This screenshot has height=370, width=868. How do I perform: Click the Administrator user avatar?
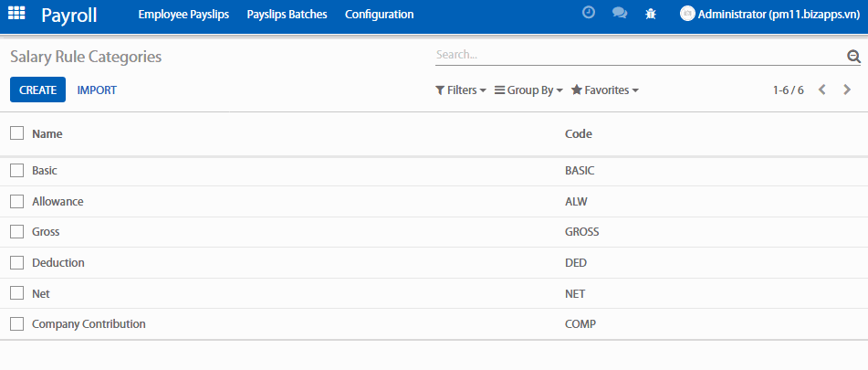(x=687, y=14)
